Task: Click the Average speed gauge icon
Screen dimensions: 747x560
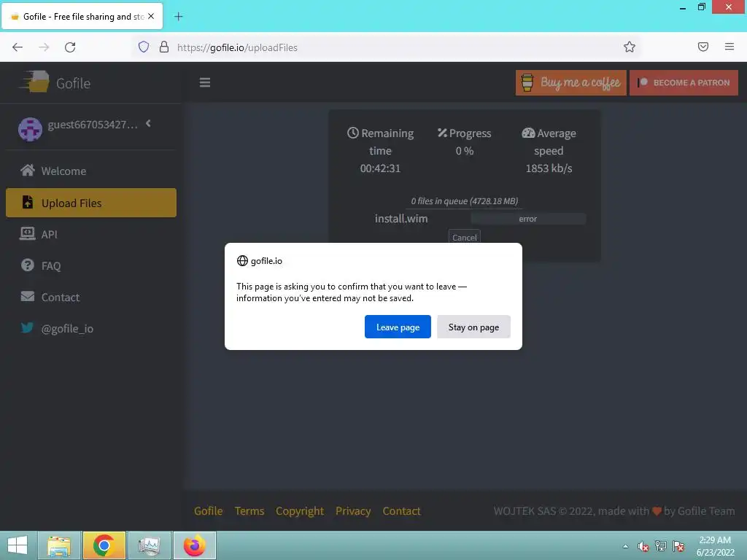Action: pos(528,133)
